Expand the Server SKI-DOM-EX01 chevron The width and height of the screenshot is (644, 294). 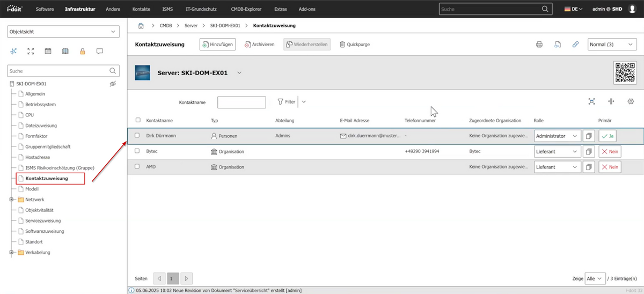click(239, 72)
